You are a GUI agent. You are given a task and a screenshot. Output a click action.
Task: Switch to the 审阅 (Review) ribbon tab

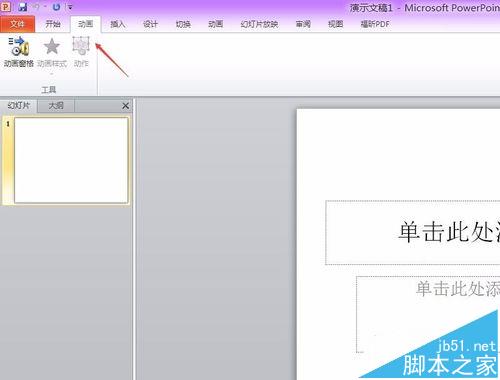pos(303,24)
